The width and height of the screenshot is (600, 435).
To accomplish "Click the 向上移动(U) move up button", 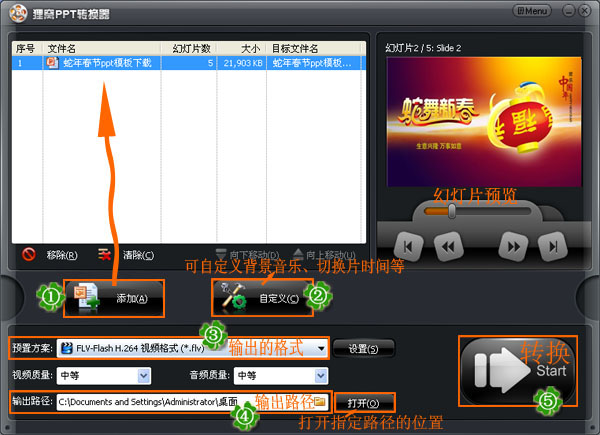I will point(324,254).
